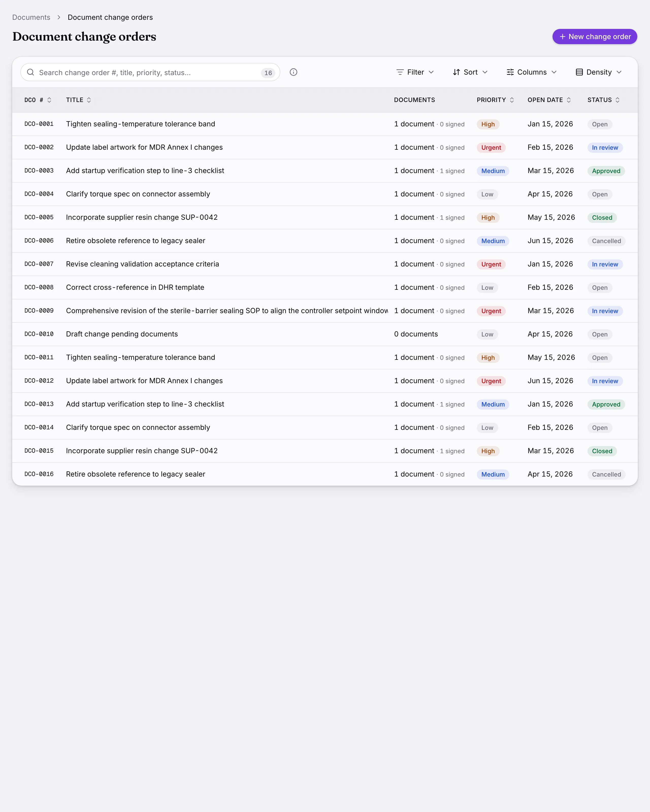Open the Density dropdown
The height and width of the screenshot is (812, 650).
tap(599, 72)
